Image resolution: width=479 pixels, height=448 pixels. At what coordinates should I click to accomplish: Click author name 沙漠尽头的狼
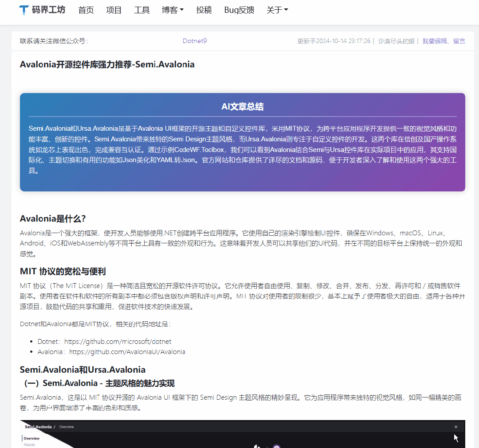pyautogui.click(x=396, y=41)
